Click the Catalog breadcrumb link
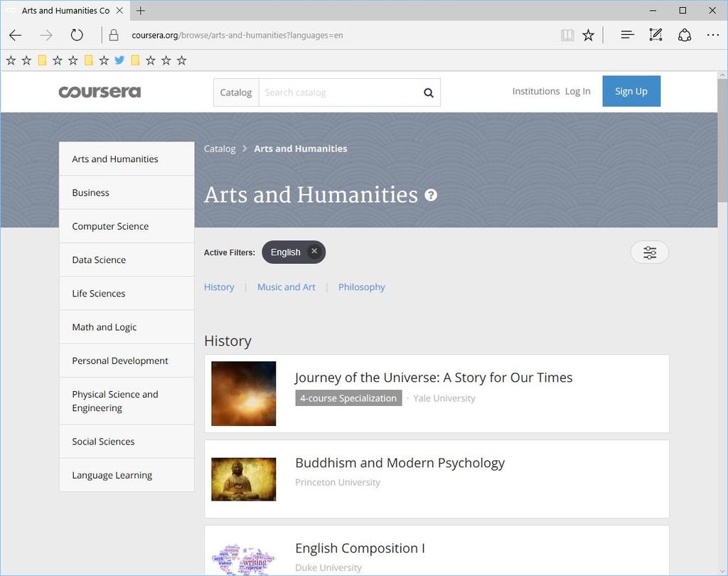Screen dimensions: 728x576 pos(220,149)
